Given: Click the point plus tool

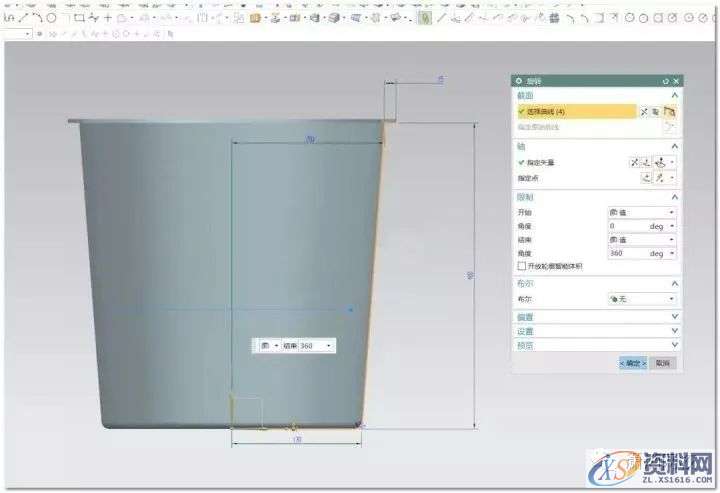Looking at the screenshot, I should [x=107, y=18].
